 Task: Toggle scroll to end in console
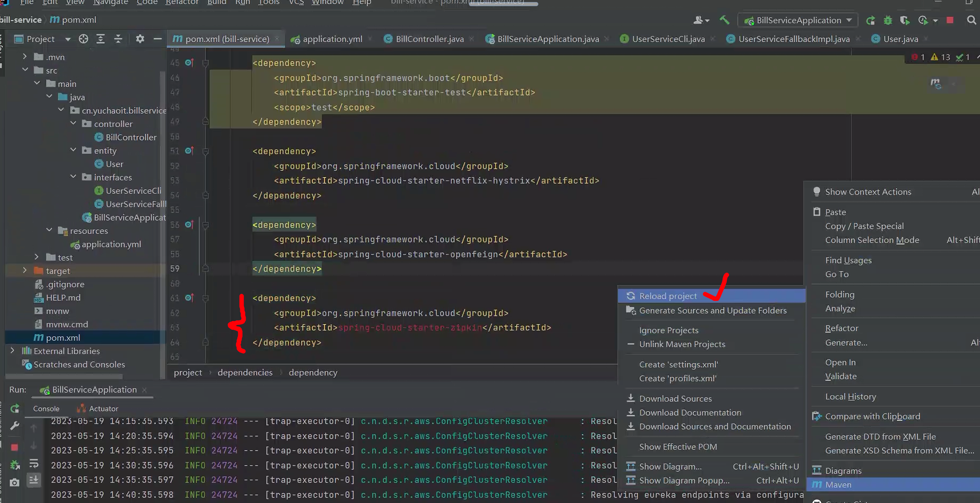[34, 480]
